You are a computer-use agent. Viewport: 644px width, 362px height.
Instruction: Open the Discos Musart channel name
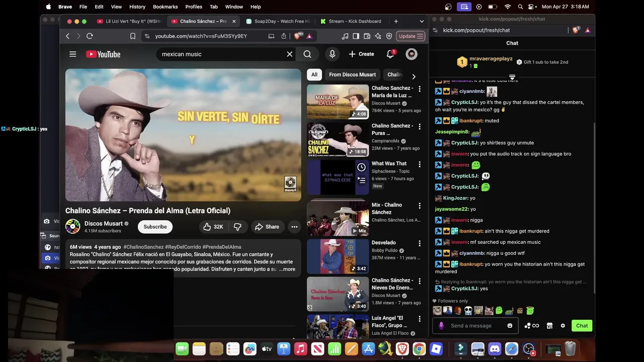tap(104, 224)
